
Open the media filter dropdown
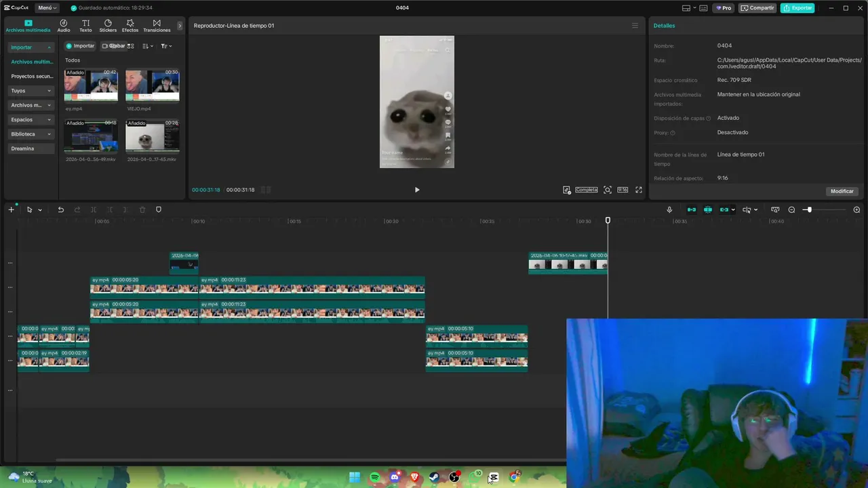pyautogui.click(x=166, y=46)
